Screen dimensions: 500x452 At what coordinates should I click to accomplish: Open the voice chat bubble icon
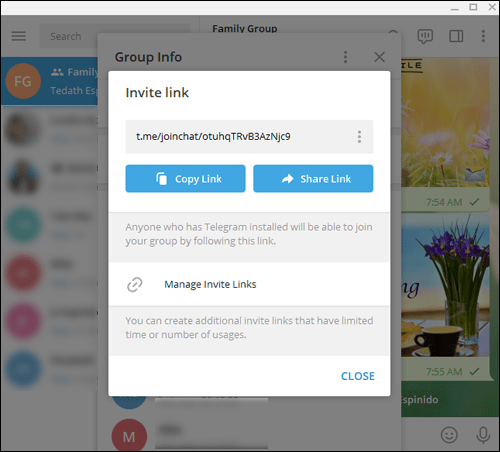(425, 36)
